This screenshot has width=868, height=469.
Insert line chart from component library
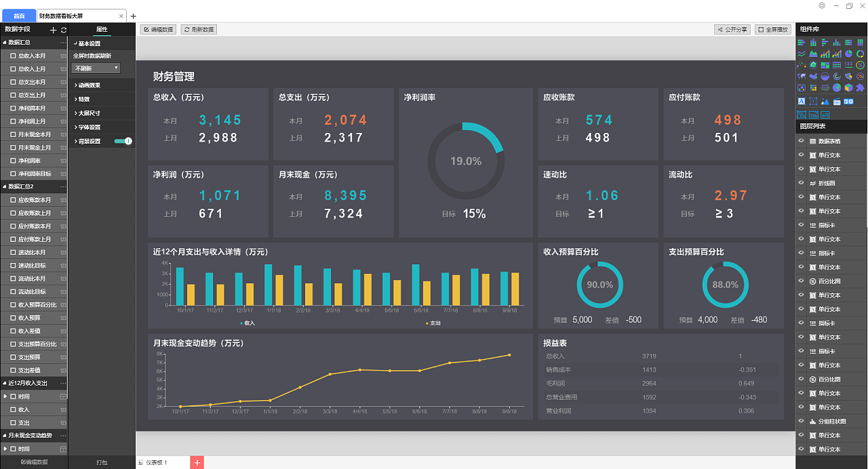pyautogui.click(x=802, y=54)
